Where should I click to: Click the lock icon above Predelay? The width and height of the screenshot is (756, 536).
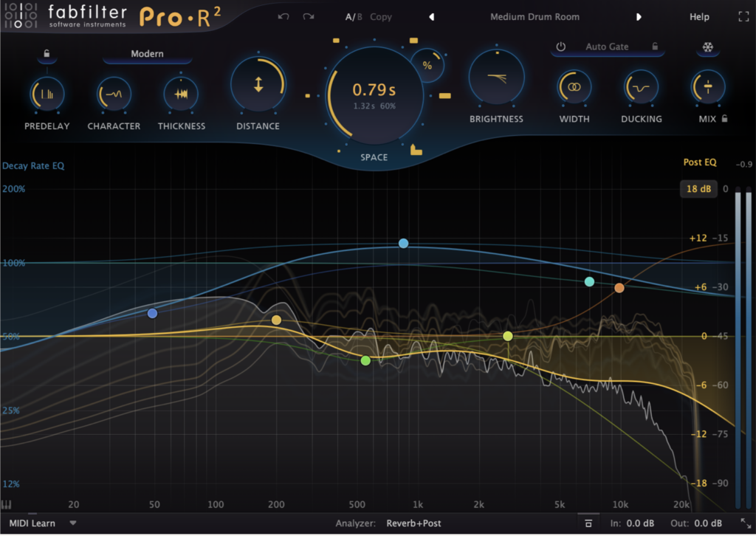coord(47,53)
